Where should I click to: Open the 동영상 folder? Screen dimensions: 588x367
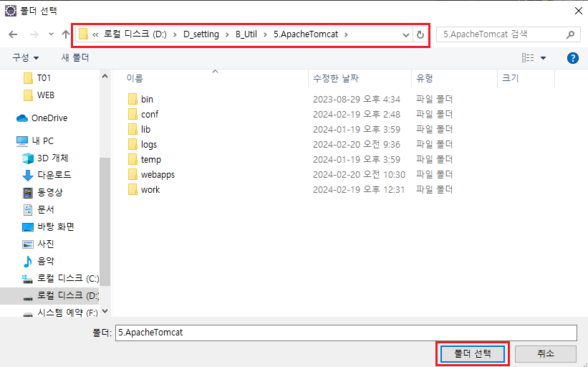[43, 193]
